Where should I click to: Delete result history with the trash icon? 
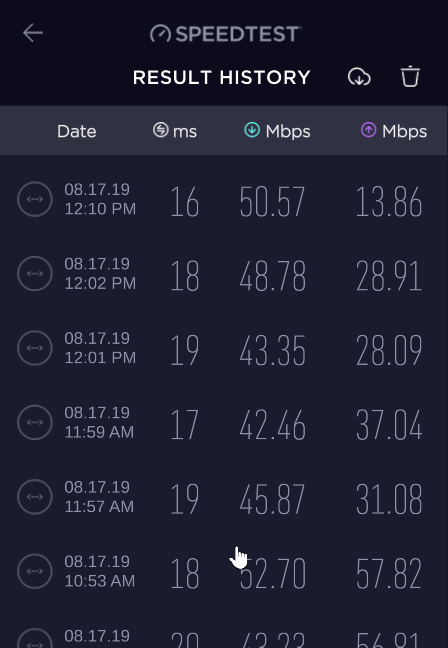(x=410, y=77)
